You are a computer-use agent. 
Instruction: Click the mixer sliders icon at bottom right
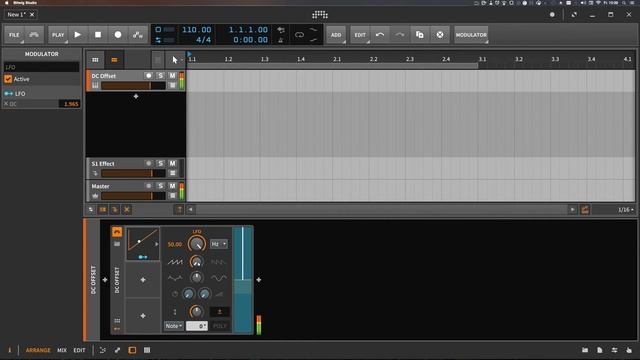tap(614, 350)
